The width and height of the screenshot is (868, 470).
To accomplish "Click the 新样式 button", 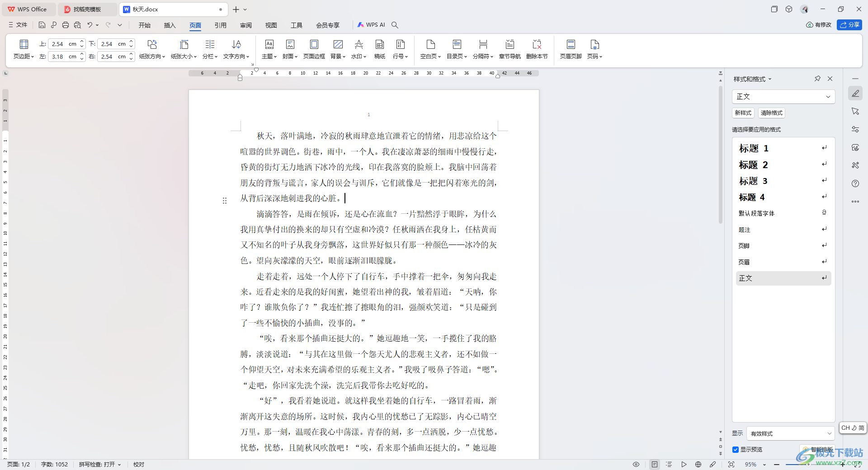I will (743, 113).
